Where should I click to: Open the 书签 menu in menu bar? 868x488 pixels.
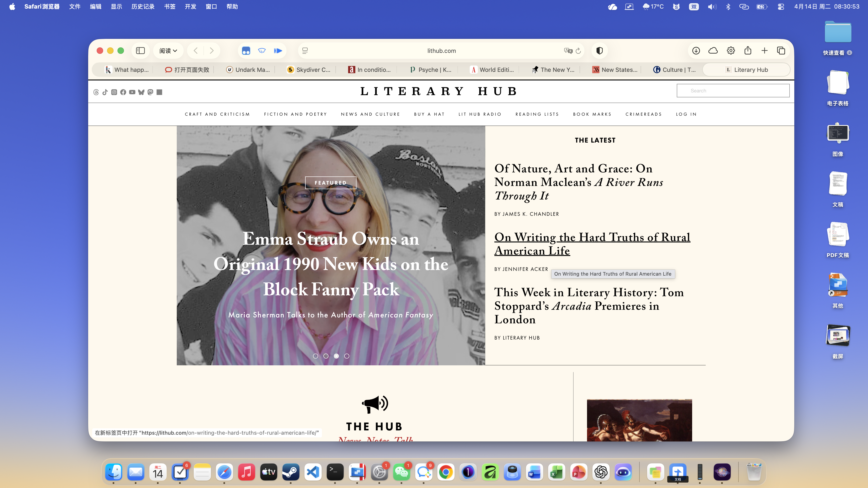[x=170, y=6]
